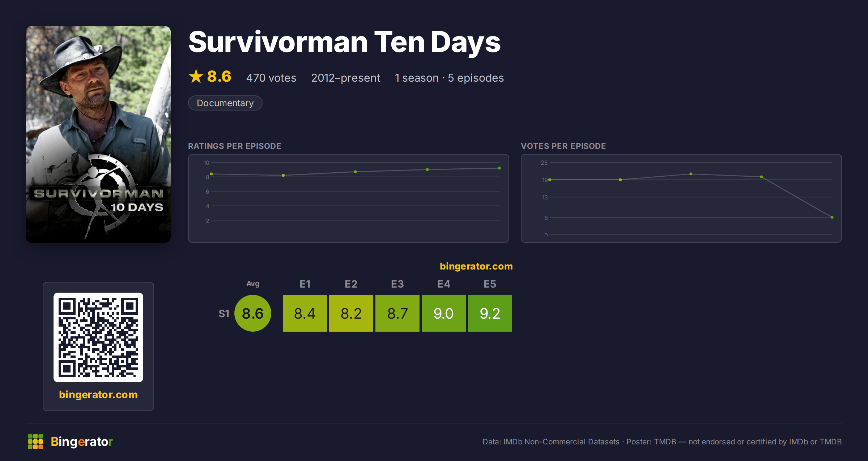This screenshot has width=868, height=461.
Task: Click the Survivorman Ten Days title
Action: pyautogui.click(x=344, y=42)
